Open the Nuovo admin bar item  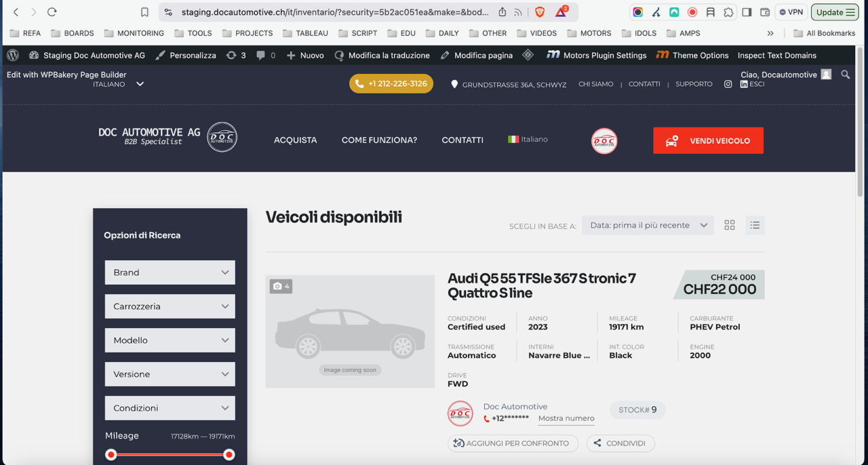pyautogui.click(x=305, y=56)
